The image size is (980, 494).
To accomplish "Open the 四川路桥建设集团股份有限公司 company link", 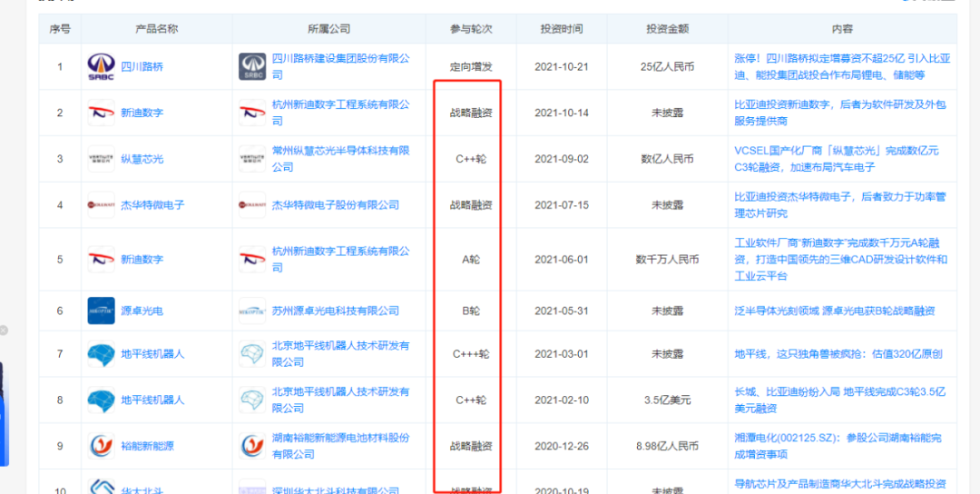I will pyautogui.click(x=341, y=66).
